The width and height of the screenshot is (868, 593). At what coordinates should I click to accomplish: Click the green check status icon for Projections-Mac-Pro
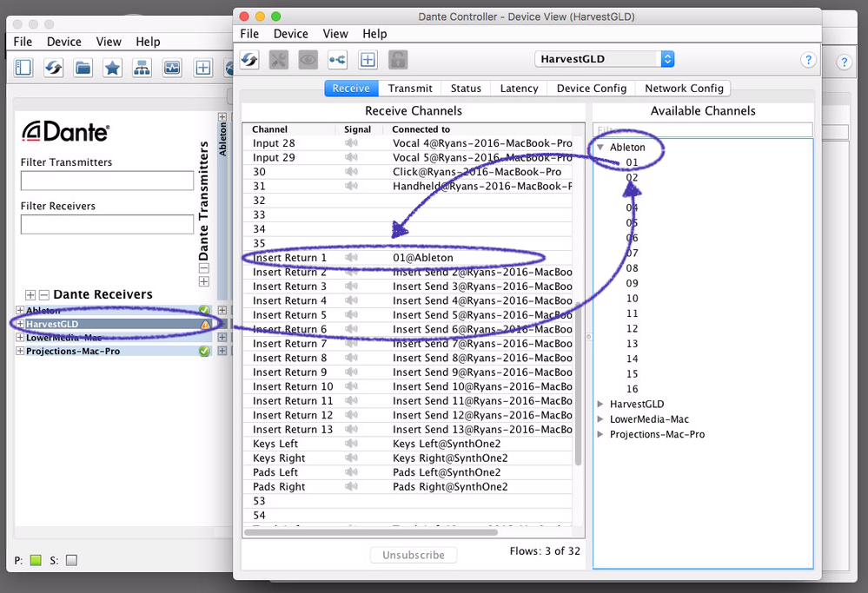point(204,352)
